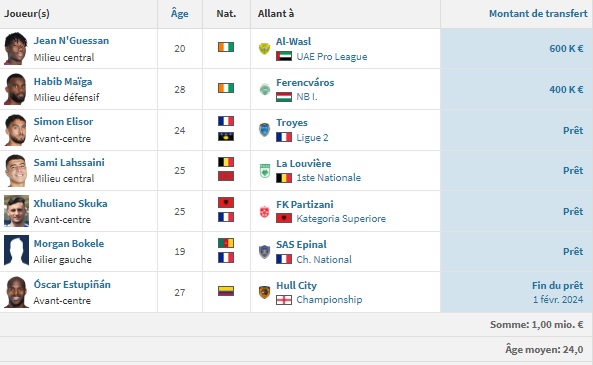
Task: Click the La Louvière club crest icon
Action: point(265,171)
